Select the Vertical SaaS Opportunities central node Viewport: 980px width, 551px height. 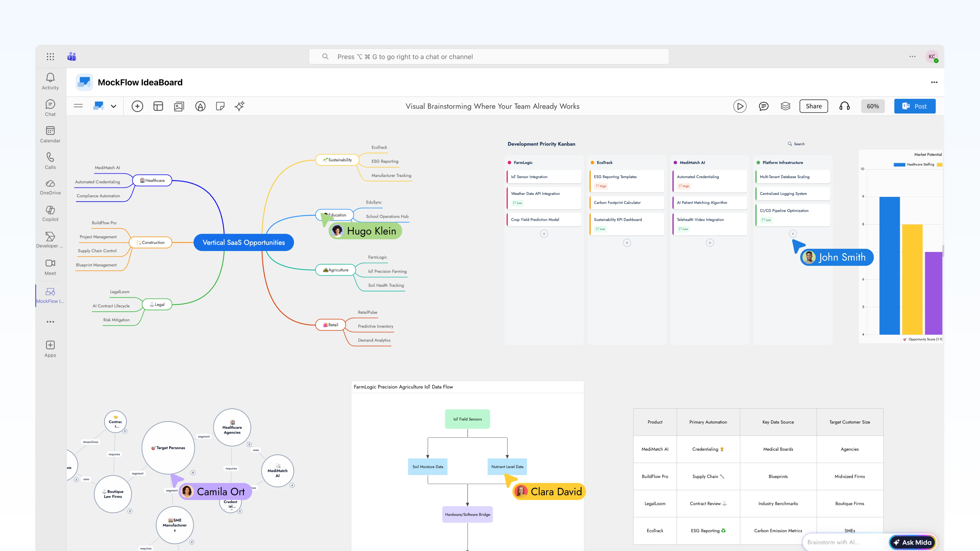[243, 242]
